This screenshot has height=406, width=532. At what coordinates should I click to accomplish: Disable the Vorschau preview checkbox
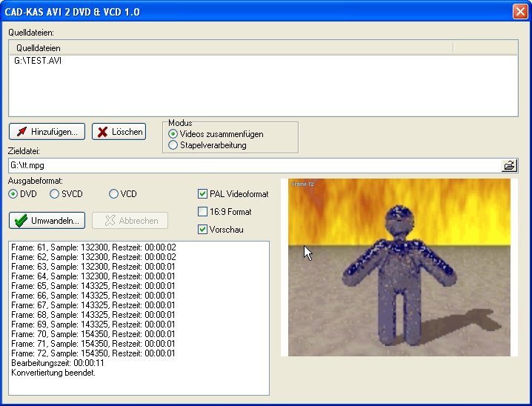[203, 230]
